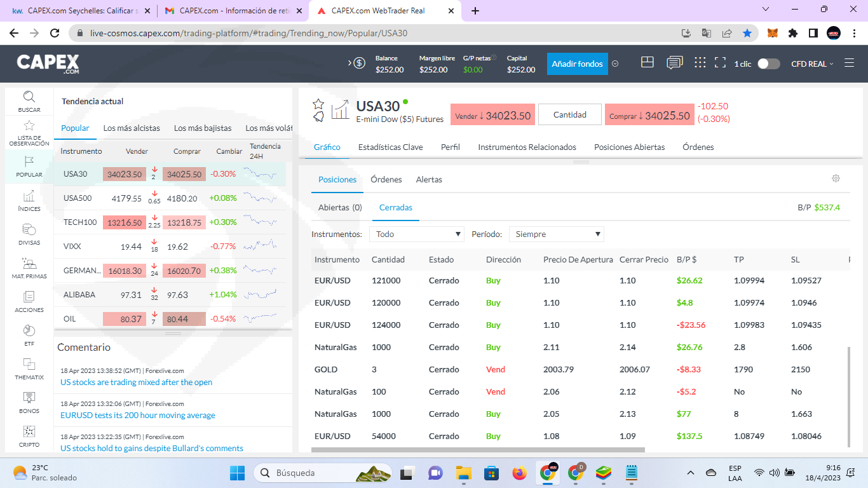Open the Thematix sidebar icon
868x488 pixels.
click(29, 365)
